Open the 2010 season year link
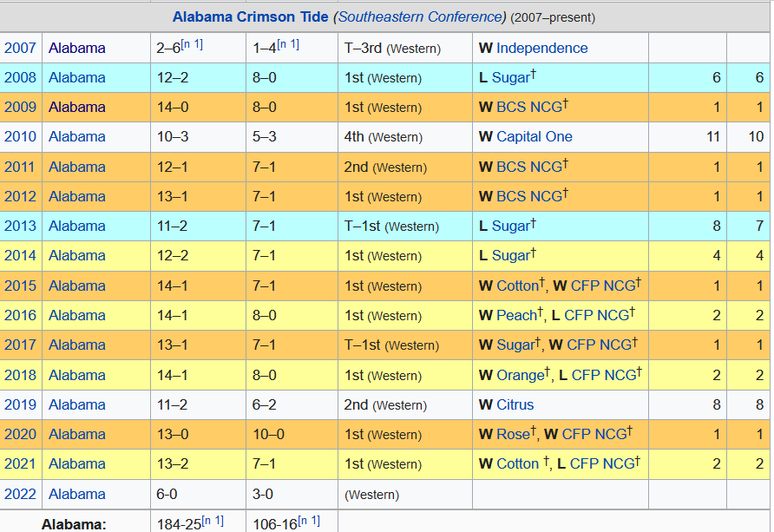The width and height of the screenshot is (774, 532). 20,137
